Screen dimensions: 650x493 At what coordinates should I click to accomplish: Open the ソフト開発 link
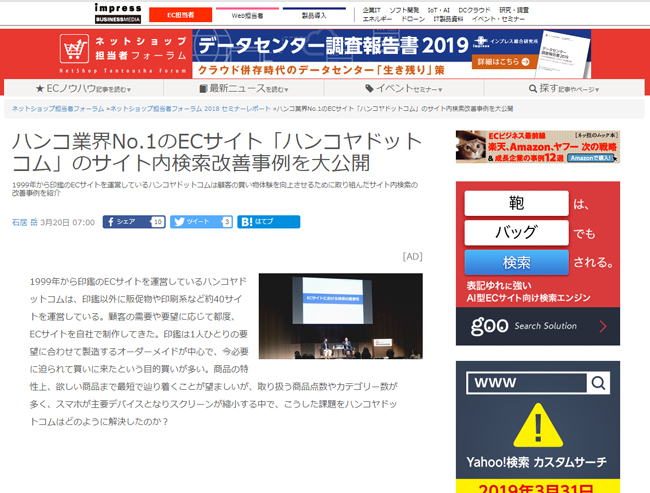point(404,10)
